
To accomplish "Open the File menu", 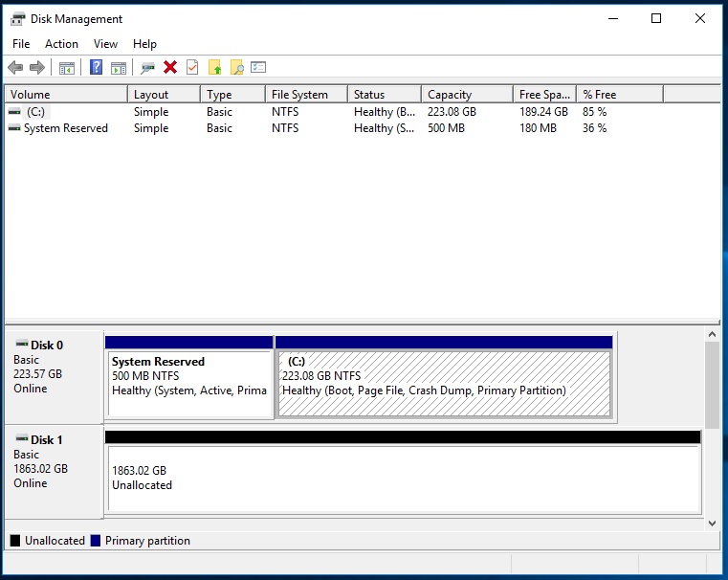I will 21,44.
